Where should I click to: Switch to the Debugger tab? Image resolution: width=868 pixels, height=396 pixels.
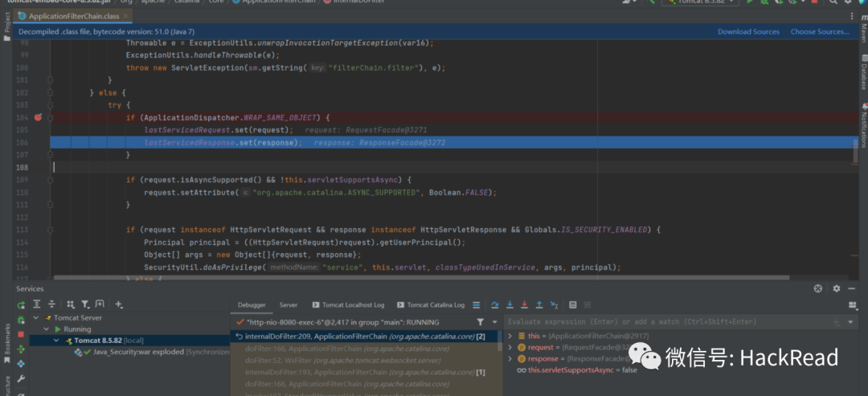[252, 304]
